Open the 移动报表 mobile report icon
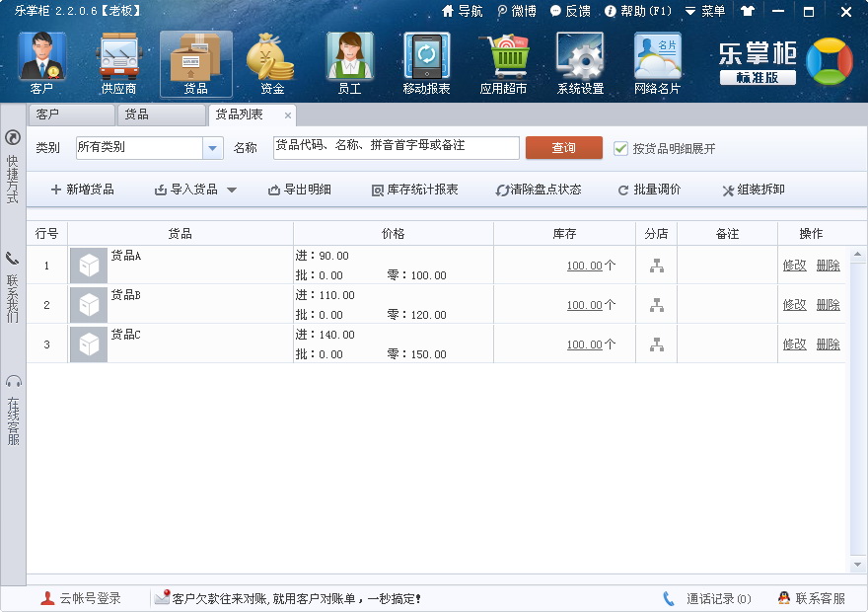This screenshot has width=868, height=612. pyautogui.click(x=426, y=63)
